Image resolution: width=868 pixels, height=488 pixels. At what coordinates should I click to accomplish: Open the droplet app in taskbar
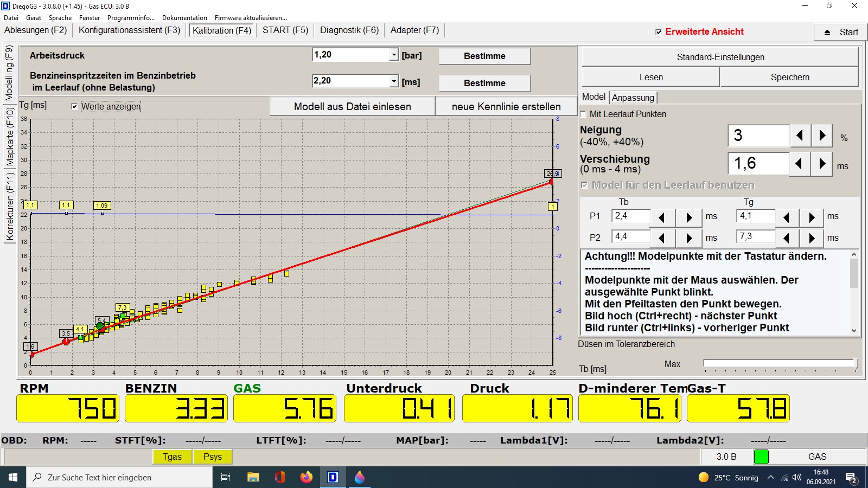coord(360,477)
